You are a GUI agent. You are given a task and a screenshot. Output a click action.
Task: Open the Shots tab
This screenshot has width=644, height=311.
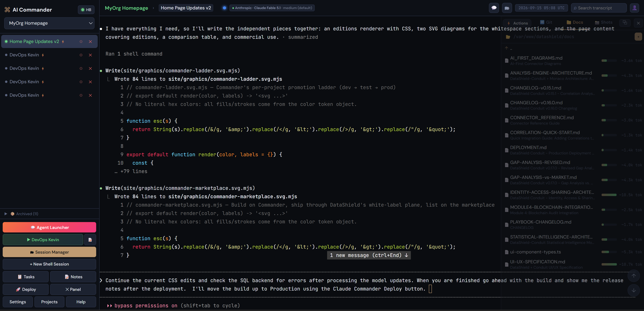click(604, 22)
